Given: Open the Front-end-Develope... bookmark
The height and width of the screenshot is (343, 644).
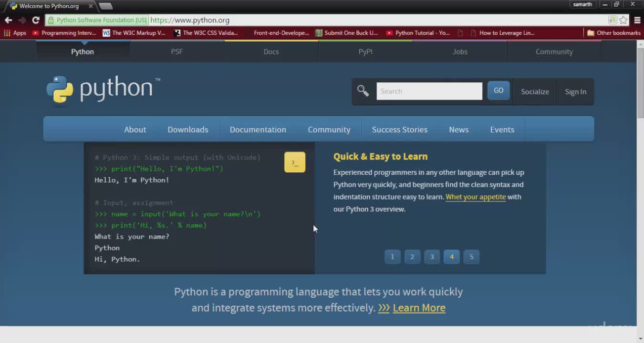Looking at the screenshot, I should 277,33.
